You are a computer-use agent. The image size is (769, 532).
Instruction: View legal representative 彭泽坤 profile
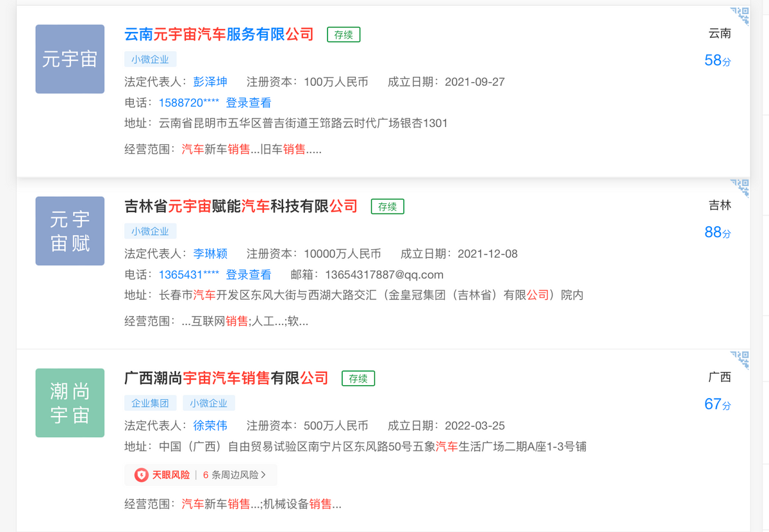[210, 82]
